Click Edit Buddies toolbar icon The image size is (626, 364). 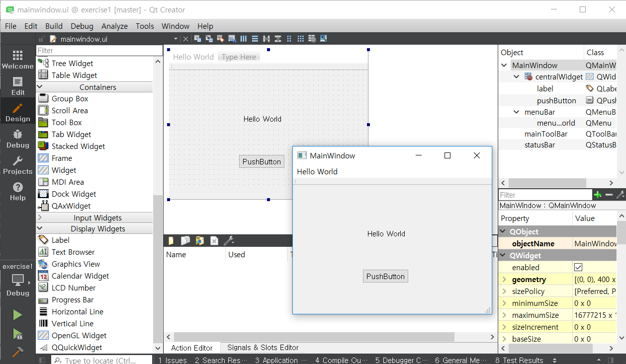point(221,39)
